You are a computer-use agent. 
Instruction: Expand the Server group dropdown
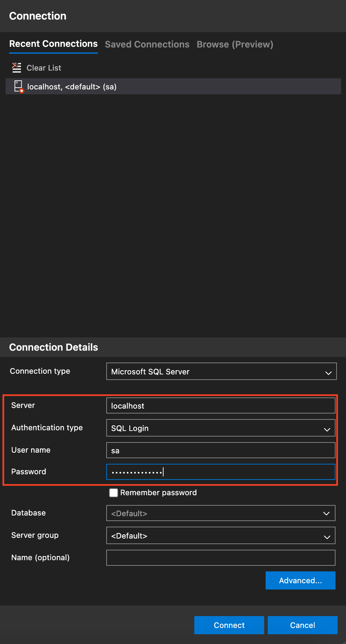tap(221, 536)
